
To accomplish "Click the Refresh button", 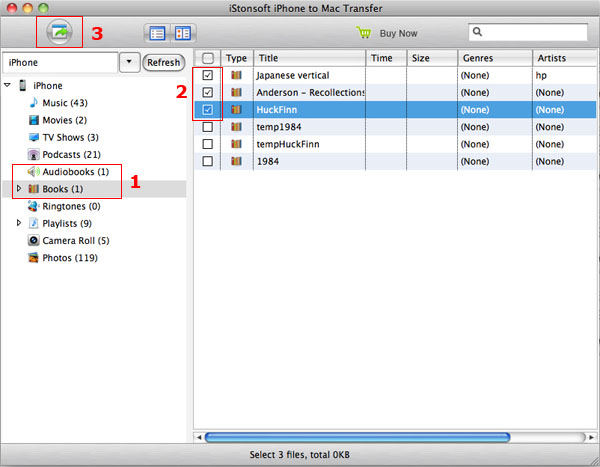I will coord(164,62).
